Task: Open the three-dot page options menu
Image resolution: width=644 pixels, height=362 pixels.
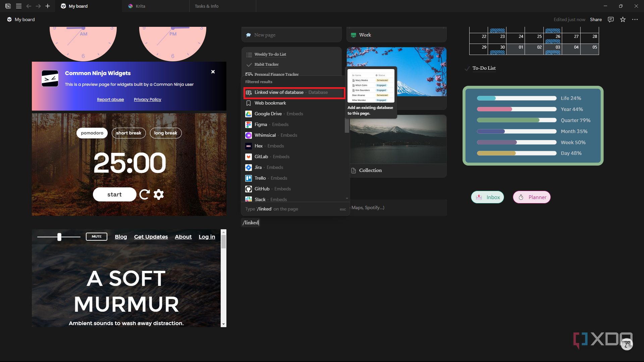Action: tap(635, 19)
